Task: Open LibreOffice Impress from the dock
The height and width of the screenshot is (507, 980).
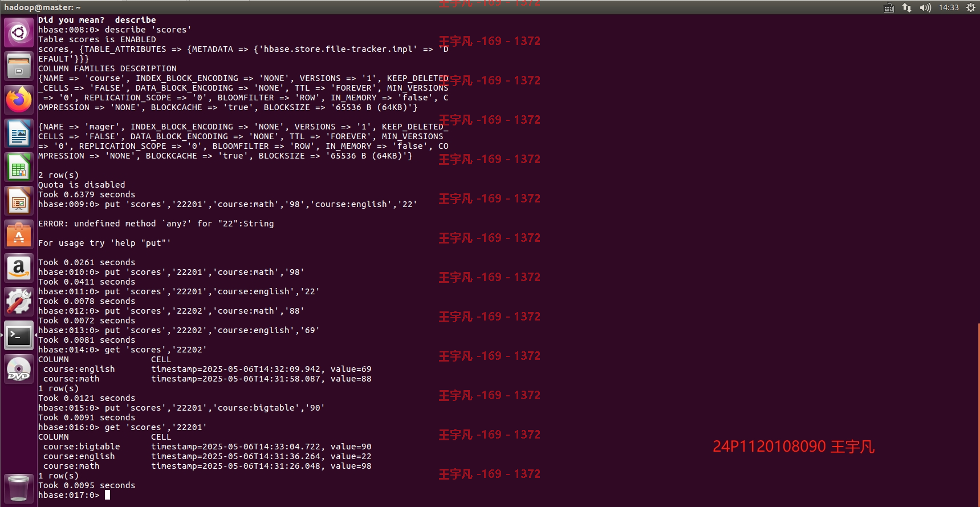Action: pyautogui.click(x=19, y=201)
